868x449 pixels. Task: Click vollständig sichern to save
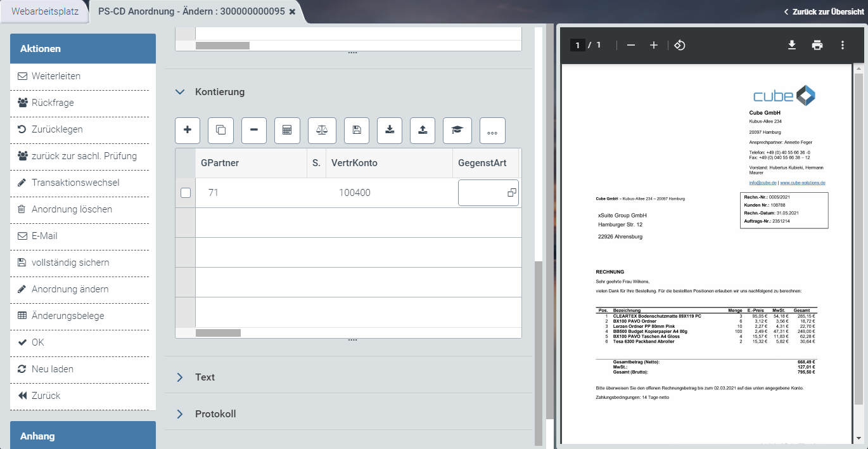tap(70, 263)
